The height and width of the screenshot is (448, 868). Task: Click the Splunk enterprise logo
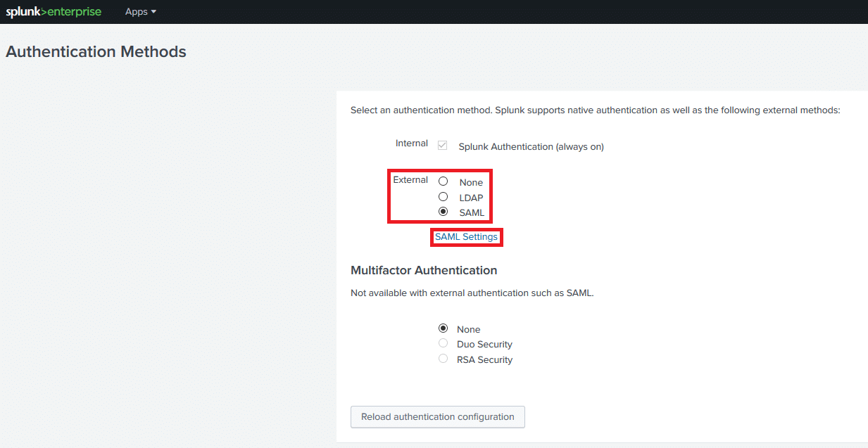[54, 12]
